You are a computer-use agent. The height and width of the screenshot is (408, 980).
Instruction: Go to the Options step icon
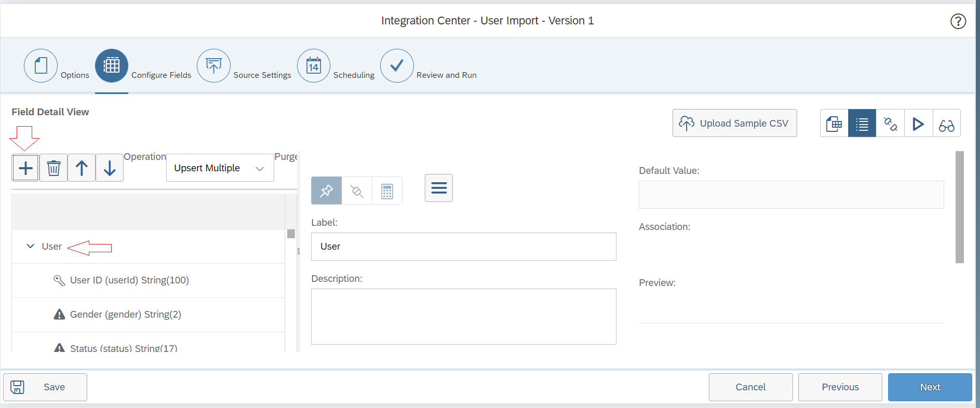coord(41,66)
